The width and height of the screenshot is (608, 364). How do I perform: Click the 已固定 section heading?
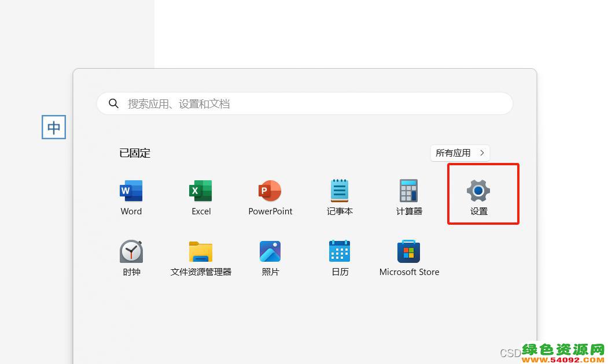pyautogui.click(x=135, y=153)
